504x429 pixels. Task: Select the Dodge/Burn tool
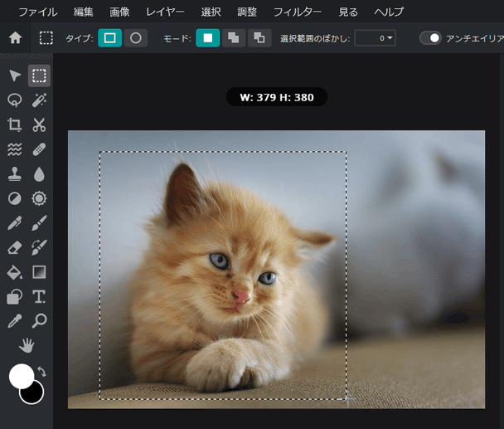15,198
